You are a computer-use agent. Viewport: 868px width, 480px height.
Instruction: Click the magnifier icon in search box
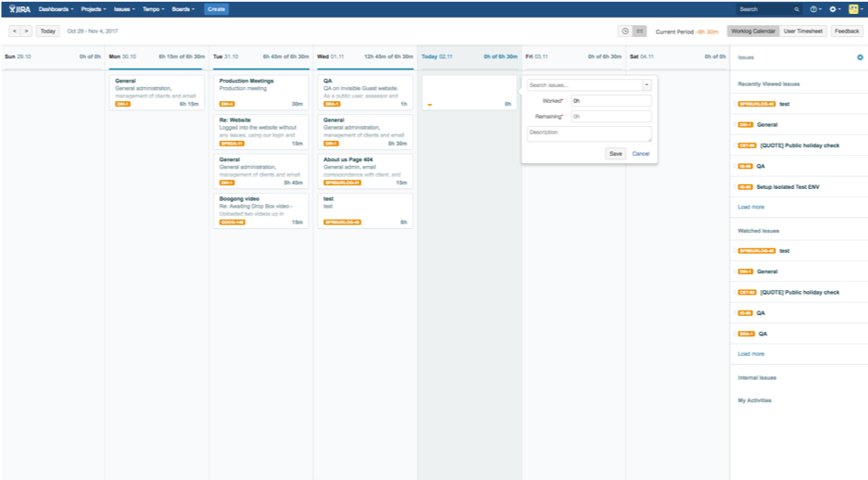(x=799, y=8)
